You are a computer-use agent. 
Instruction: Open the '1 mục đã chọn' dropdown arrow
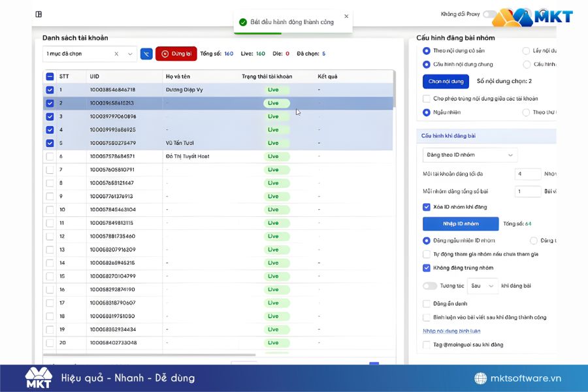[x=130, y=54]
